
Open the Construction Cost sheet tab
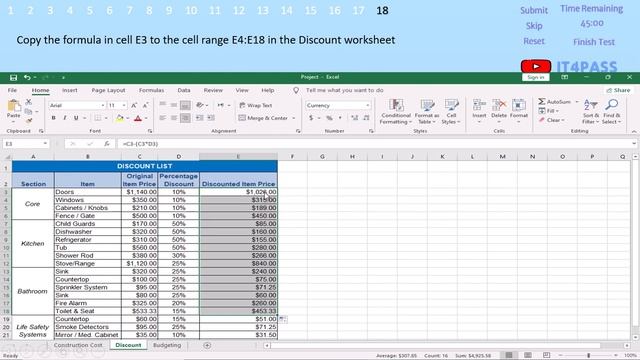[x=78, y=345]
